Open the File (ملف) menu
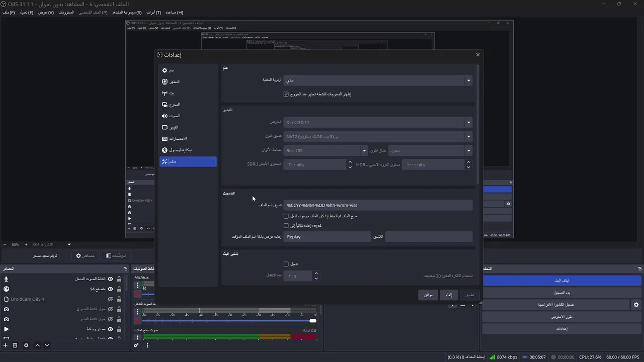644x362 pixels. click(x=9, y=13)
